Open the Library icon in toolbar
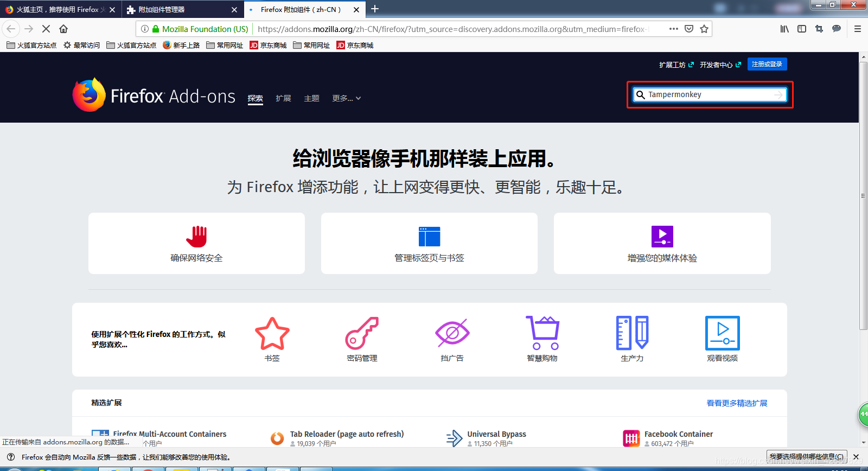This screenshot has height=471, width=868. [x=784, y=29]
